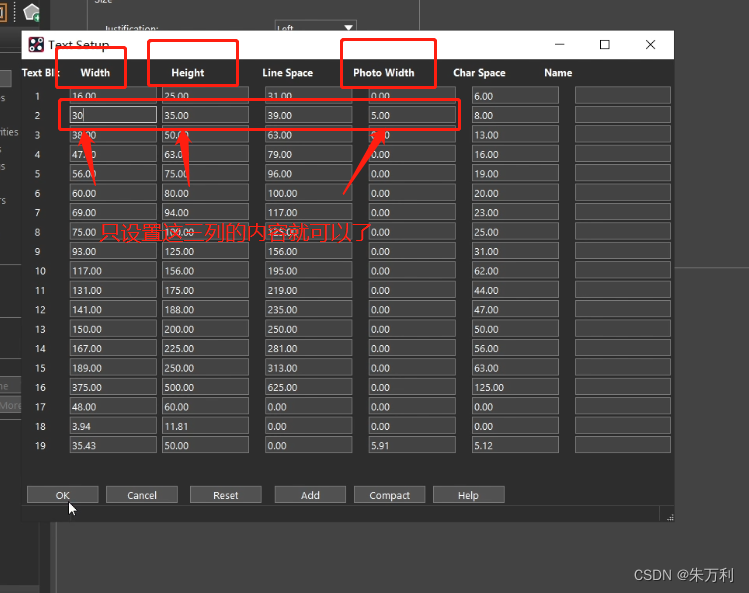749x593 pixels.
Task: Click Char Space field 5.12 in row 19
Action: click(515, 445)
